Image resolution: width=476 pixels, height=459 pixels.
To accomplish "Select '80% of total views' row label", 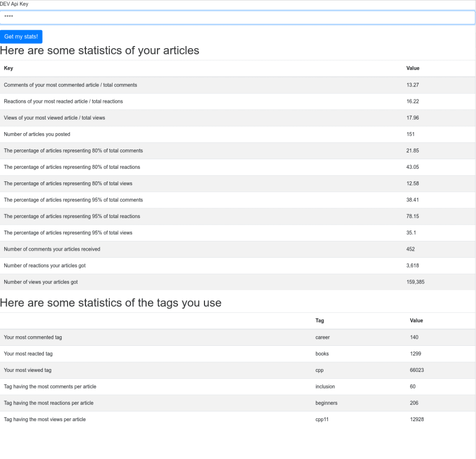I will click(68, 183).
